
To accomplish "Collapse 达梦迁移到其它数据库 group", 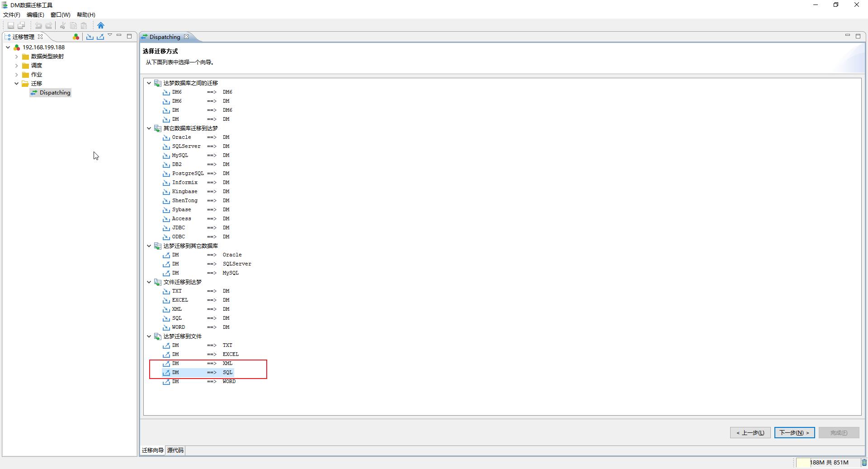I will click(x=149, y=246).
